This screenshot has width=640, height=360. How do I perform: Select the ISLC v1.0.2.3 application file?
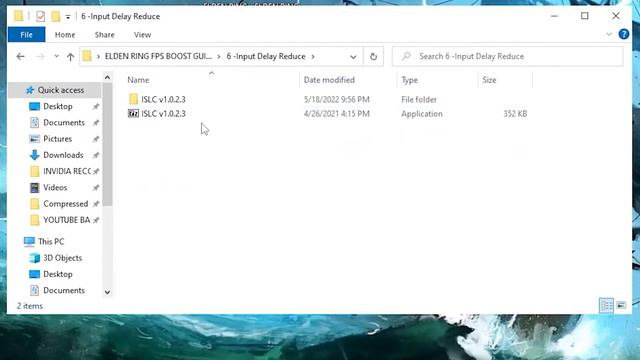click(x=163, y=113)
